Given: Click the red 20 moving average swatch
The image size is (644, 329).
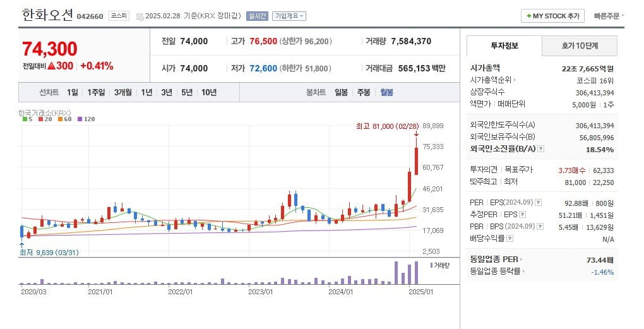Looking at the screenshot, I should [x=40, y=119].
